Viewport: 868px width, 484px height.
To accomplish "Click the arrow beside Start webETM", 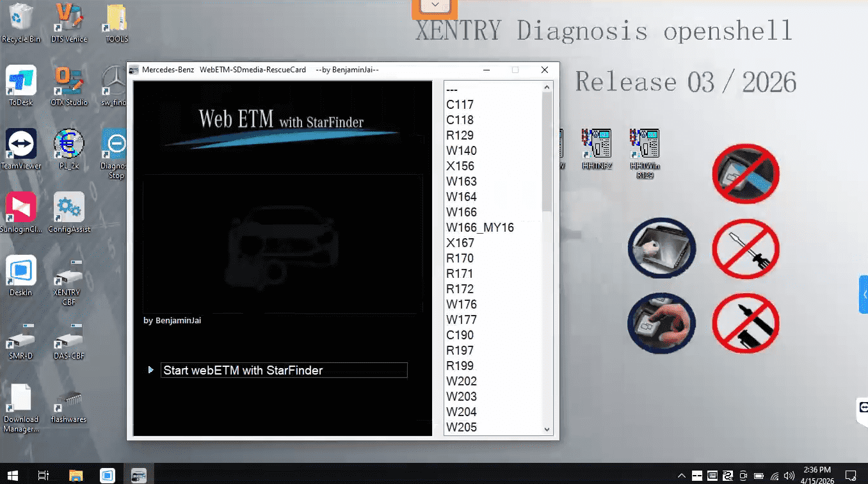I will 150,370.
